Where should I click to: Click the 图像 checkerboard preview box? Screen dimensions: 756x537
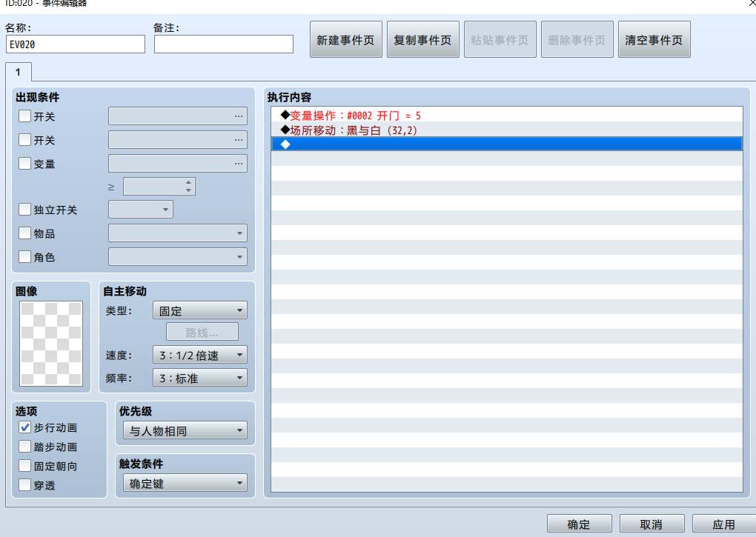point(51,344)
